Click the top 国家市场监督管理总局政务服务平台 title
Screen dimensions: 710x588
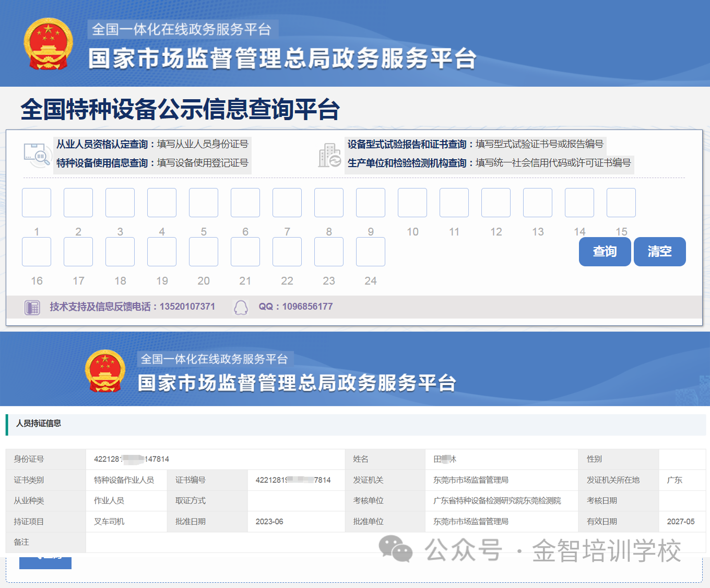[x=282, y=58]
